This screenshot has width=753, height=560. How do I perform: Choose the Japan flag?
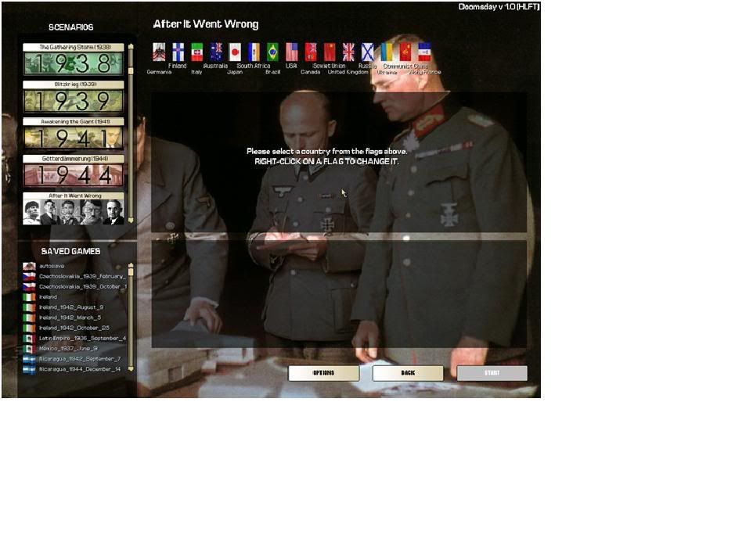(235, 52)
